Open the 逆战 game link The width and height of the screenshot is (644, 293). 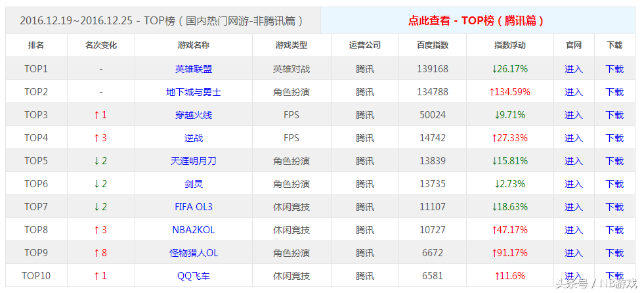pos(194,138)
